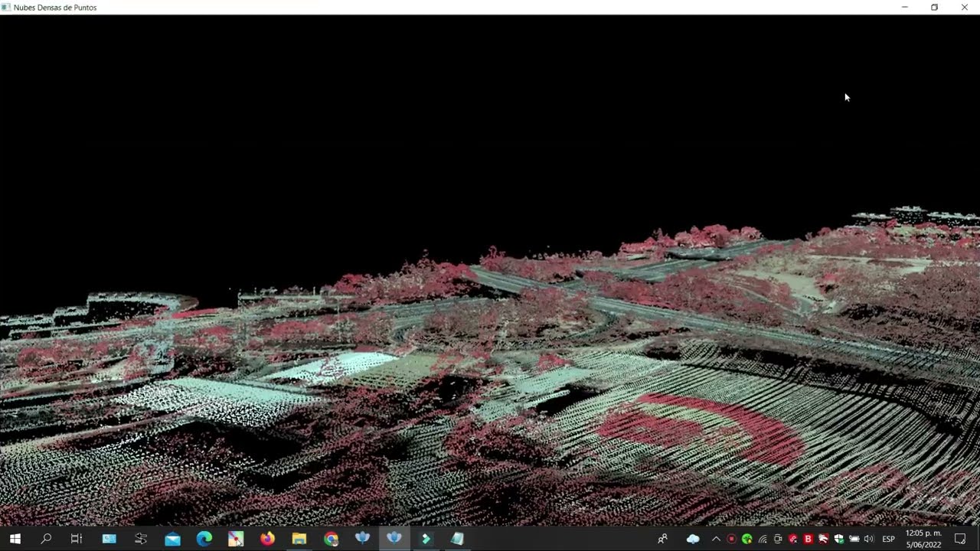Screen dimensions: 980x551
Task: Open the Windows Start menu
Action: tap(15, 539)
